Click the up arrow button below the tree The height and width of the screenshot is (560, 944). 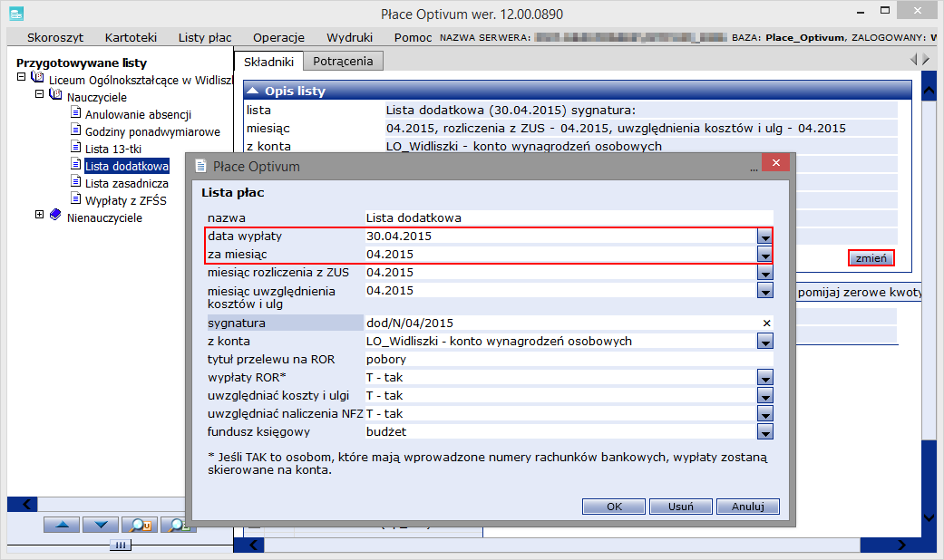point(62,525)
